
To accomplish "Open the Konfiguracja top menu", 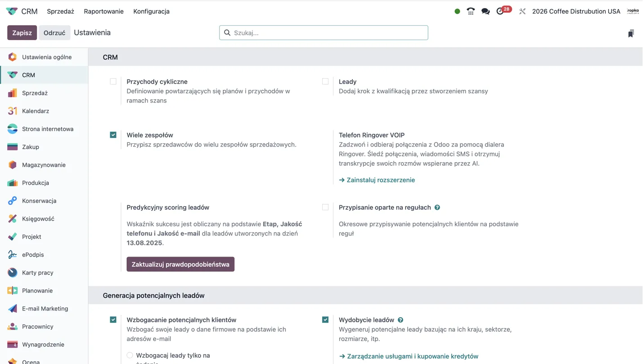I will coord(151,11).
